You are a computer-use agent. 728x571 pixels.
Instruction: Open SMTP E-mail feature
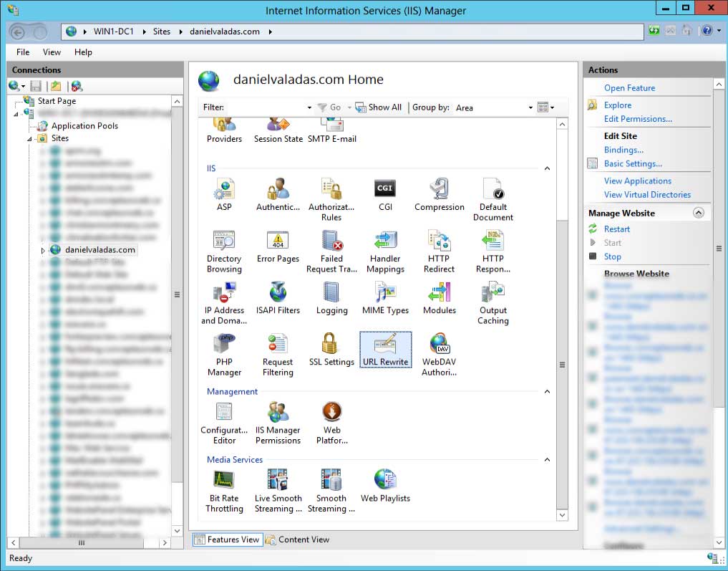click(x=331, y=132)
